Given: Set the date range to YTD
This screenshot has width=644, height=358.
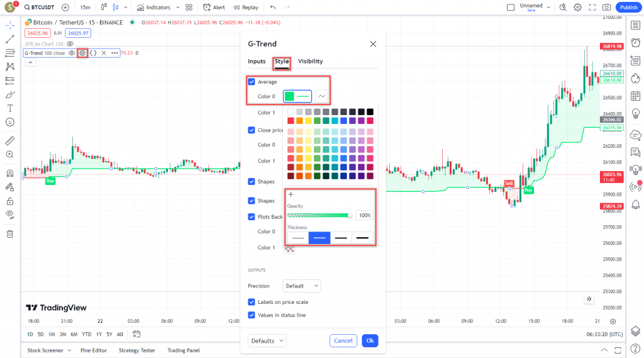Looking at the screenshot, I should tap(87, 335).
